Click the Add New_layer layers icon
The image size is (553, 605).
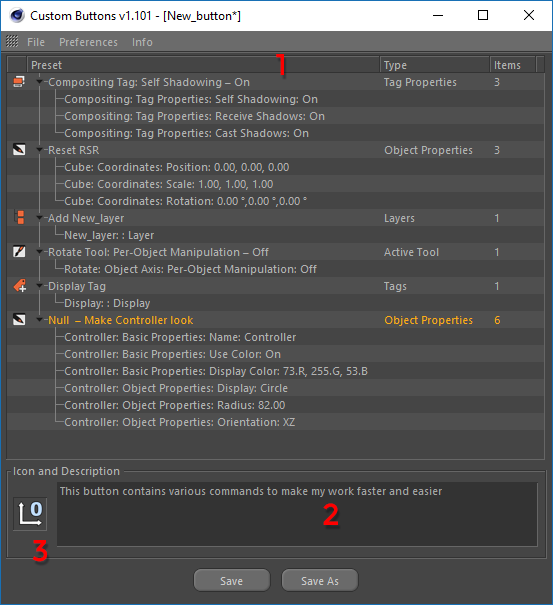tap(19, 218)
